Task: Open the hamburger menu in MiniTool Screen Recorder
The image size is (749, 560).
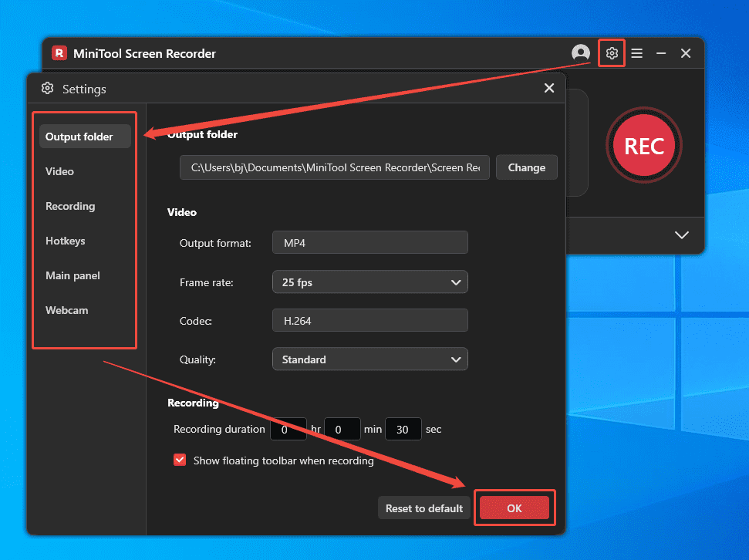Action: tap(636, 53)
